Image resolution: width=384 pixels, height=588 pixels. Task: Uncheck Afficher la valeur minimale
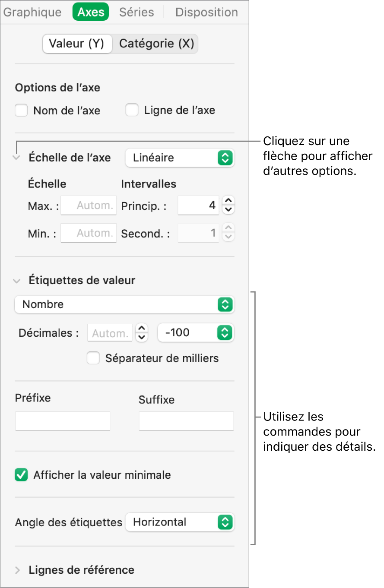21,475
